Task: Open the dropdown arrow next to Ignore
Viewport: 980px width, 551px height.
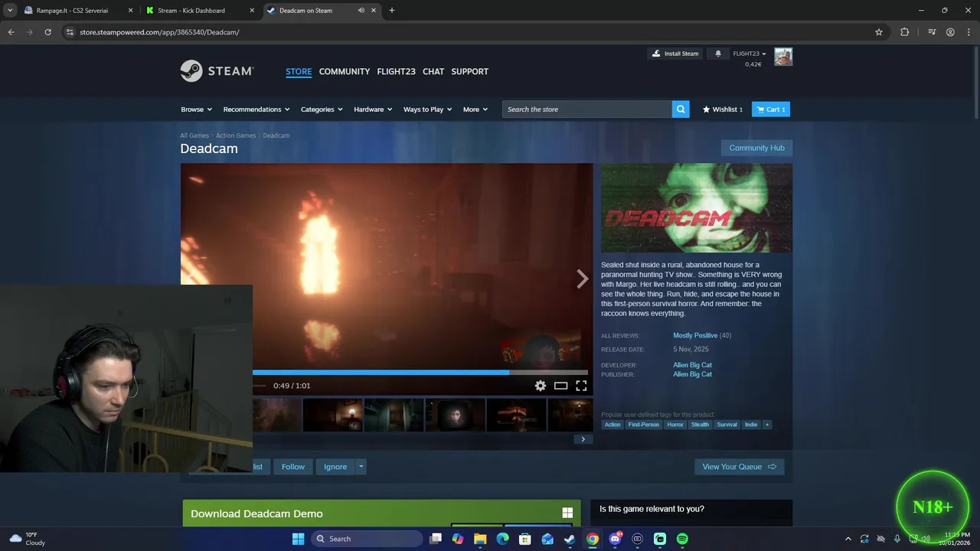Action: click(x=361, y=467)
